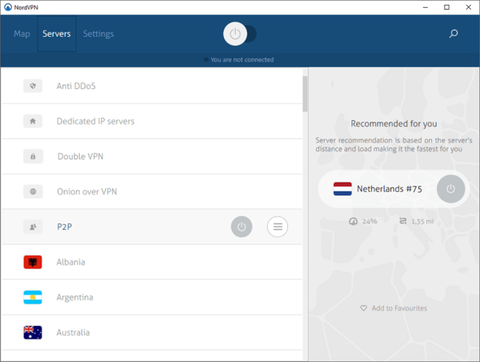Viewport: 480px width, 362px height.
Task: Click the P2P people icon
Action: (33, 227)
